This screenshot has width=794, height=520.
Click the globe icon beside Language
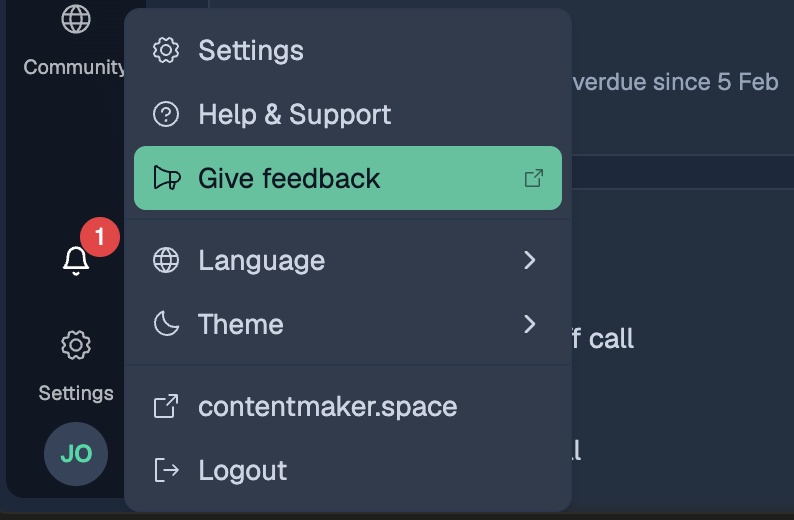point(166,260)
